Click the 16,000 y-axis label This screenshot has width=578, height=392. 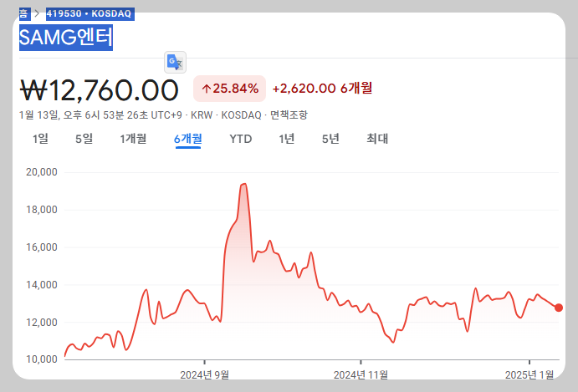(x=42, y=247)
